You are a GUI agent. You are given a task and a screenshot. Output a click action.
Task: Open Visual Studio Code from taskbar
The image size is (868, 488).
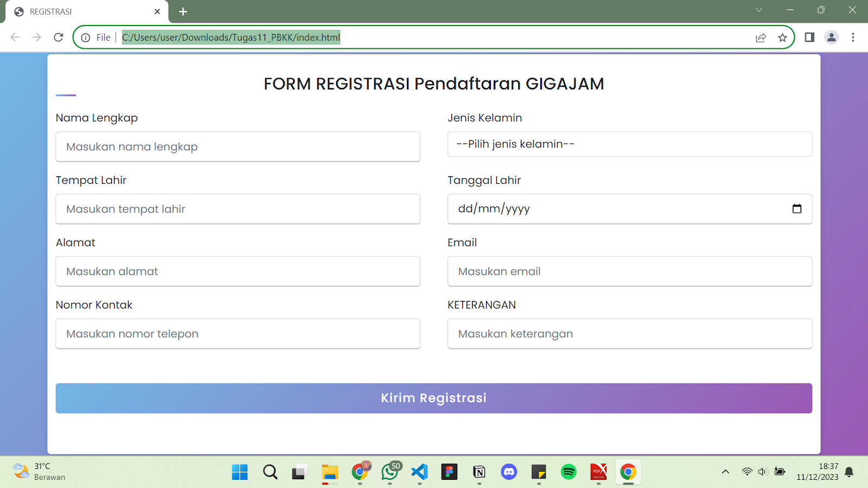(419, 472)
